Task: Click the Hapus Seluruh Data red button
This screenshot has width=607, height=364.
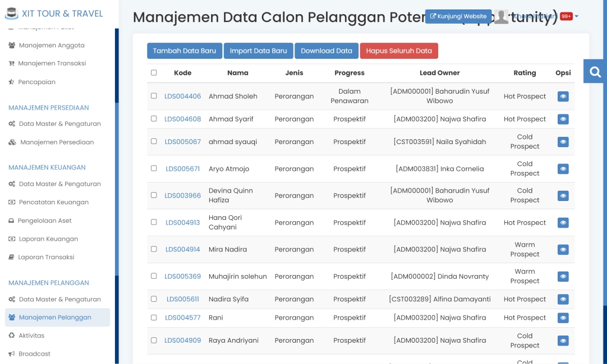Action: point(399,51)
